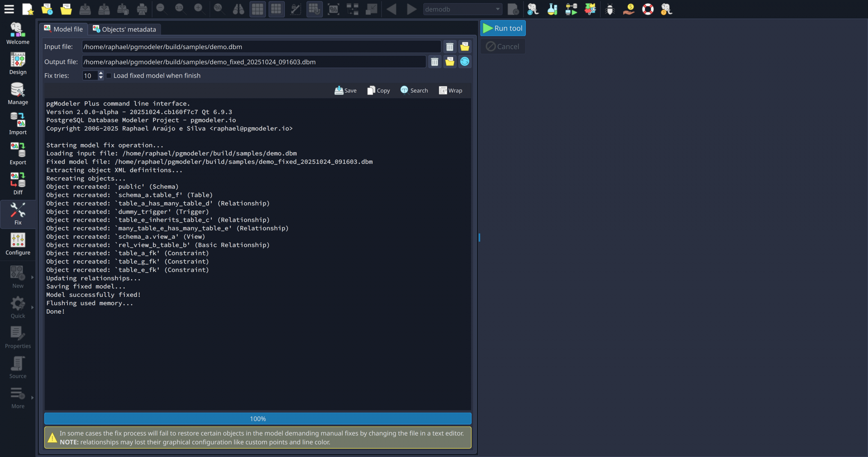
Task: Increase the Fix tries spinner value
Action: click(x=101, y=73)
